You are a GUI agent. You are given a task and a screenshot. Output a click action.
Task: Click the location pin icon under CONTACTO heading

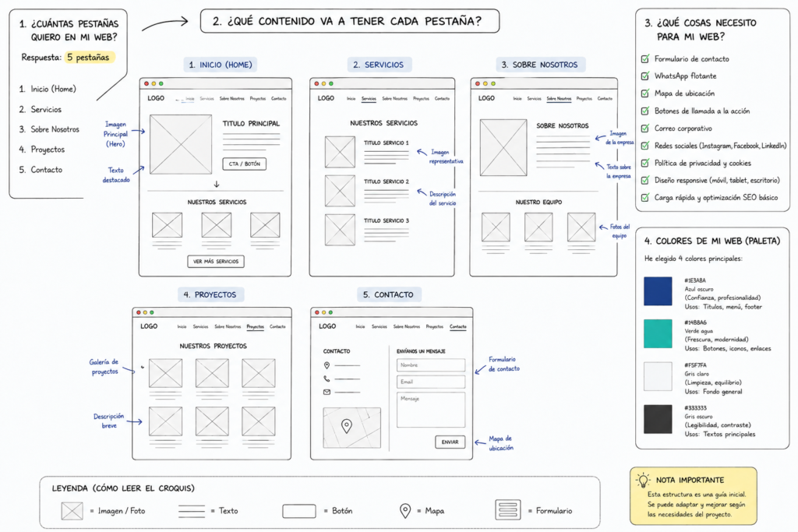327,365
